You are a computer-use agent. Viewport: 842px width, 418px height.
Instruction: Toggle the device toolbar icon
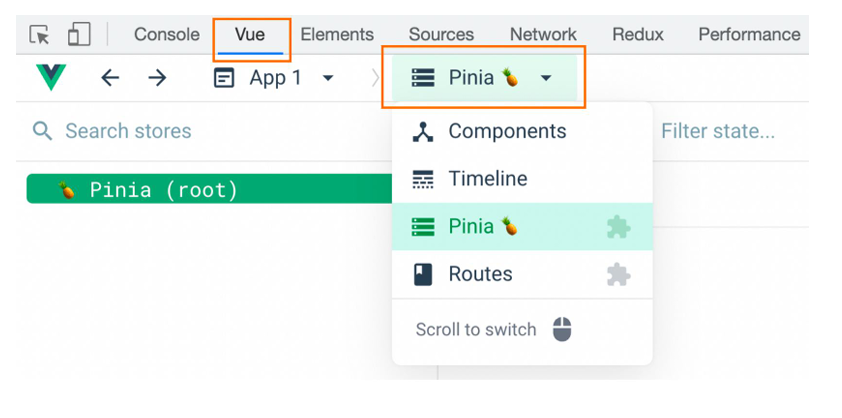tap(79, 34)
